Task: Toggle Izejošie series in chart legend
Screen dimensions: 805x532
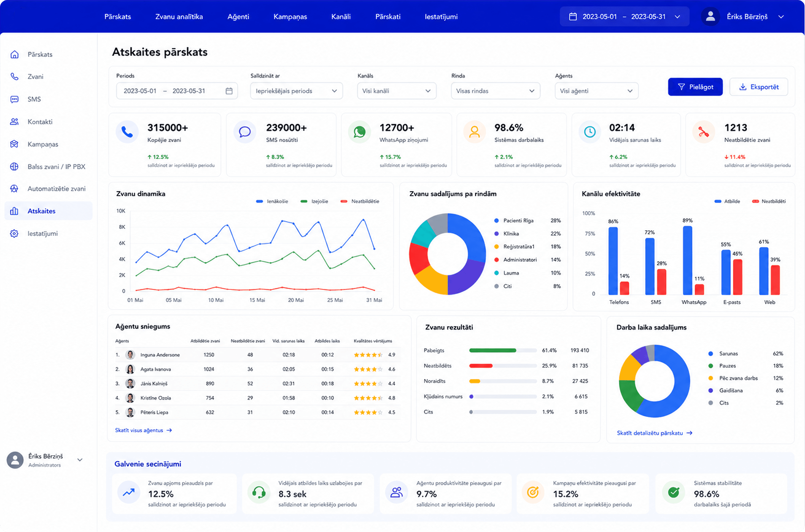Action: (314, 201)
